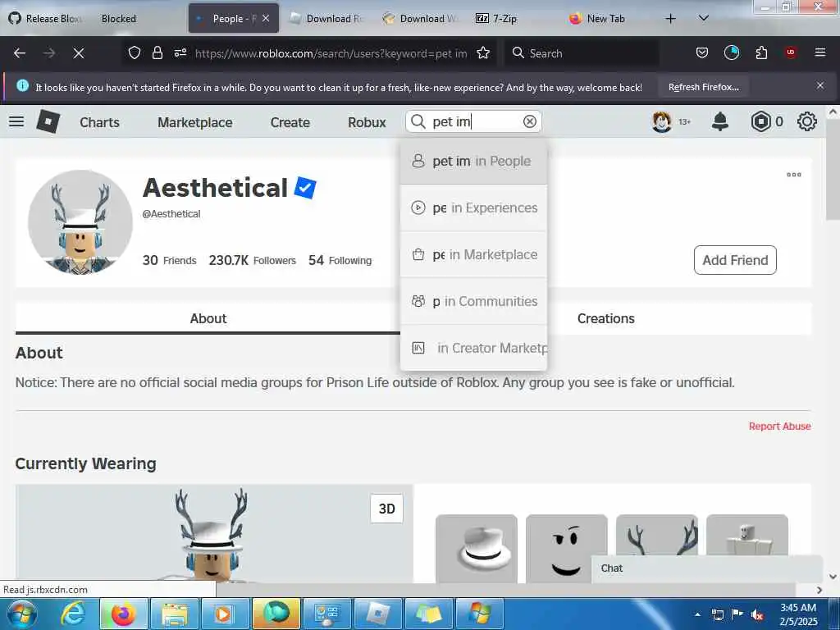The height and width of the screenshot is (630, 840).
Task: Switch to the Creations tab
Action: coord(606,318)
